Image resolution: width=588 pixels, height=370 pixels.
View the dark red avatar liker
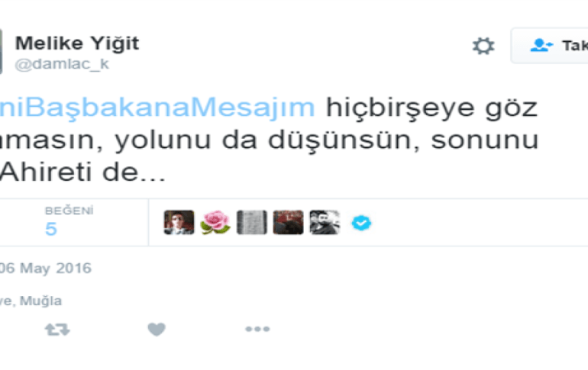pos(288,223)
